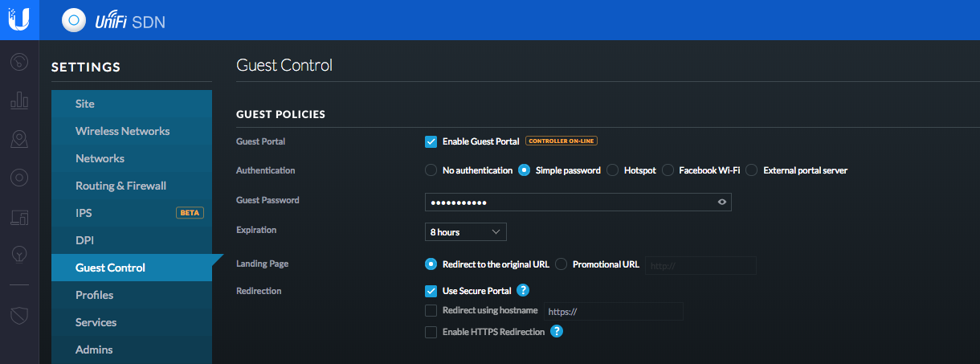Click help icon beside Enable HTTPS Redirection
This screenshot has height=364, width=980.
[x=556, y=331]
